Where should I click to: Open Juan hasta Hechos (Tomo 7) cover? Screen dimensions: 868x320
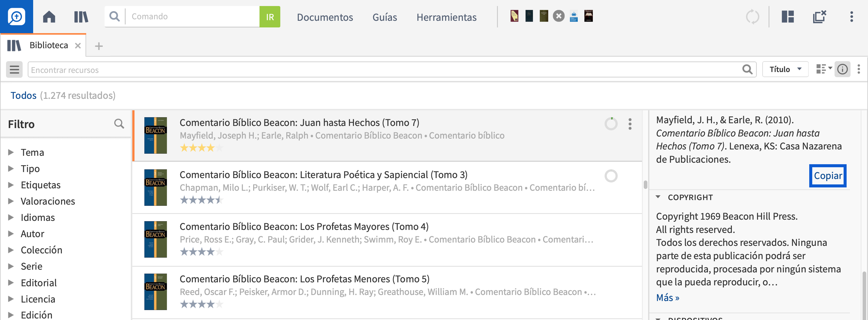click(x=155, y=135)
